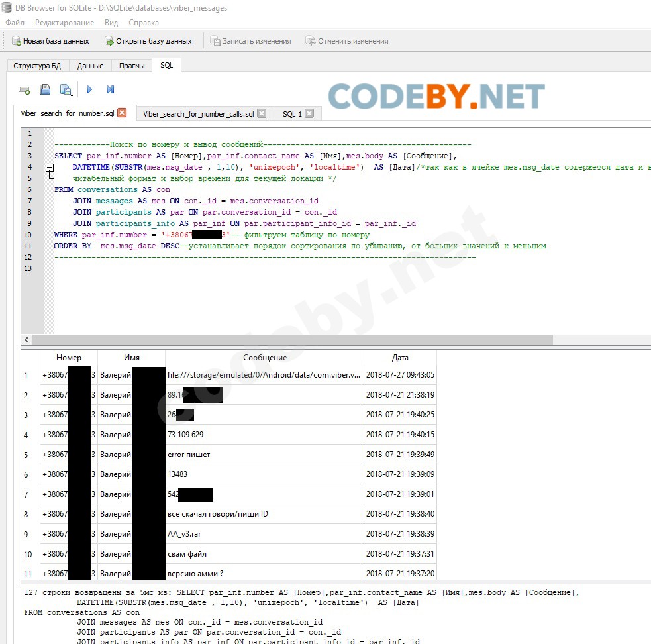Open the Файл menu

tap(15, 23)
